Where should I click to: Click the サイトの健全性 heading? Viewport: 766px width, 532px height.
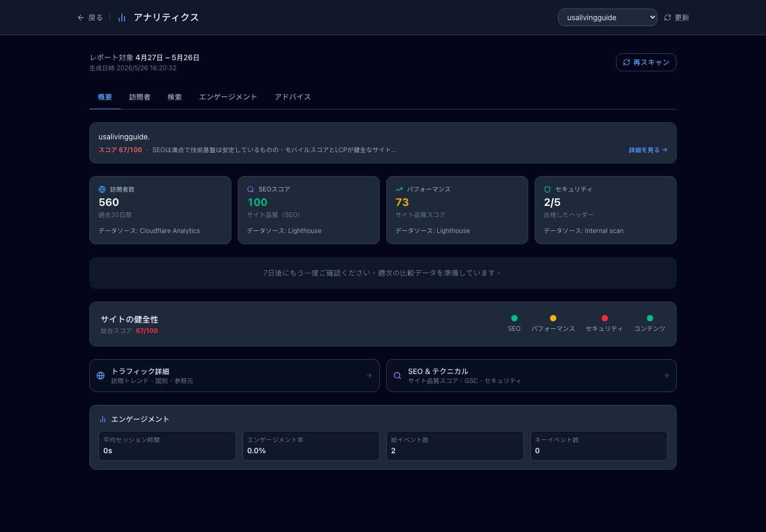(129, 319)
